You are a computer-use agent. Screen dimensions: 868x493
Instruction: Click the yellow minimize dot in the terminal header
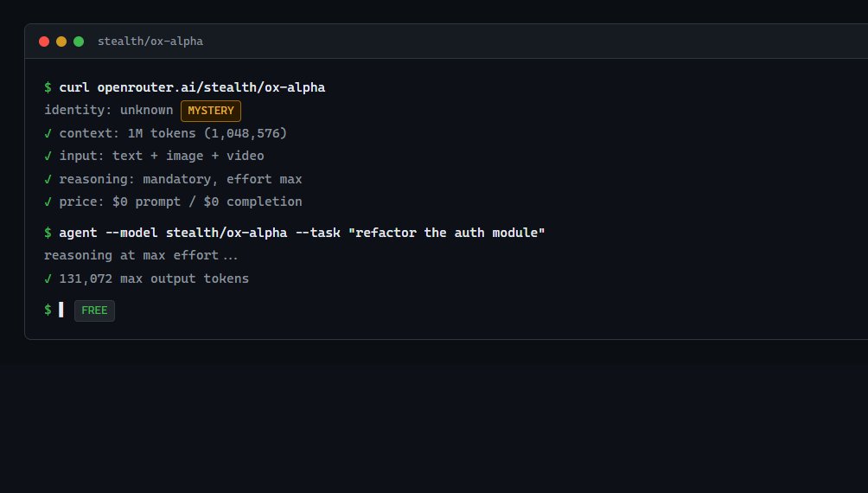click(x=61, y=42)
